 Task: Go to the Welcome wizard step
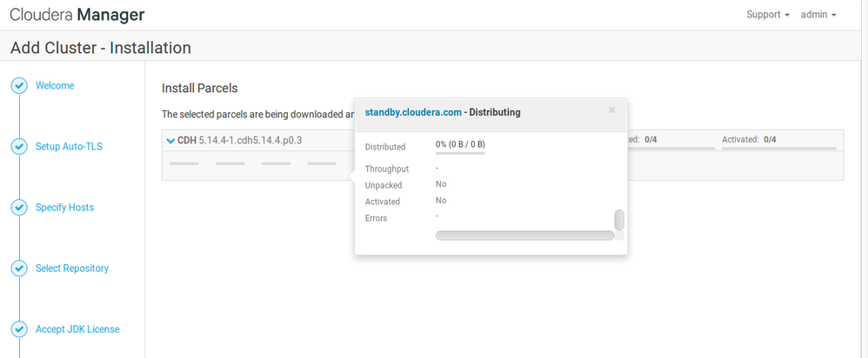tap(55, 86)
